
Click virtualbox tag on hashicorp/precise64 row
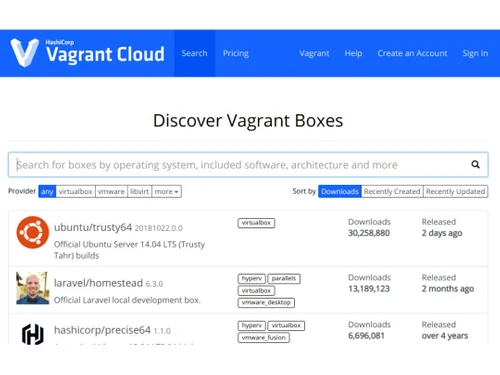(x=286, y=325)
